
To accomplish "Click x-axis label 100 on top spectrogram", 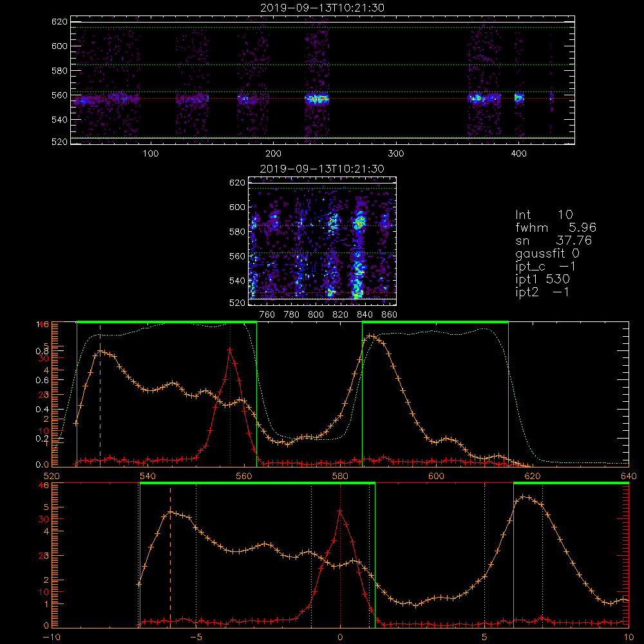I will pos(151,153).
